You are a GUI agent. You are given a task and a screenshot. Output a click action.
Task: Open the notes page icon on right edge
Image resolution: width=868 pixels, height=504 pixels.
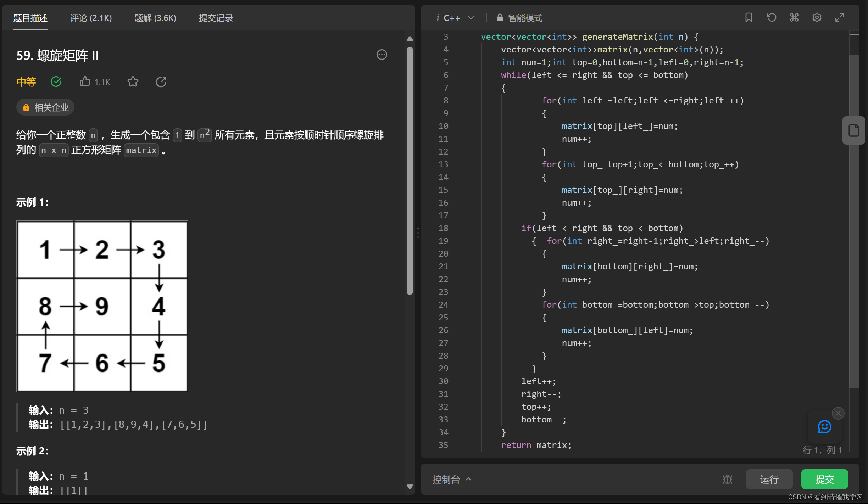(x=853, y=130)
